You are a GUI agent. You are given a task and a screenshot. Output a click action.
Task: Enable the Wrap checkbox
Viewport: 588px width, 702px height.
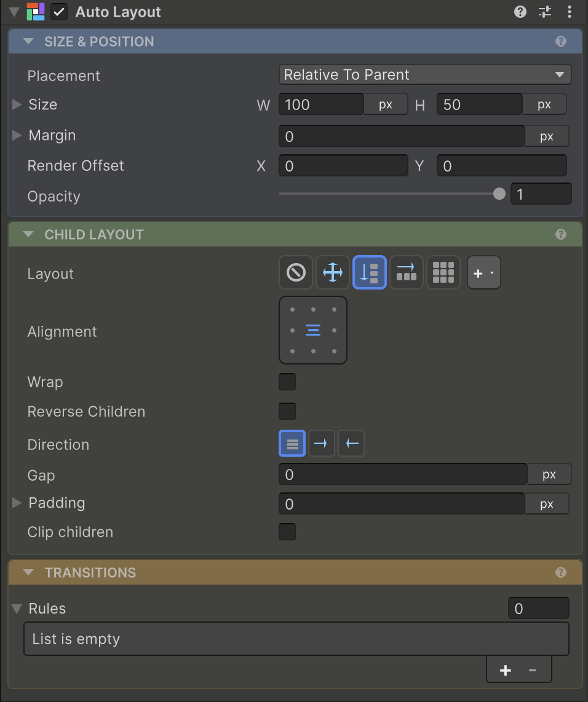click(x=287, y=382)
